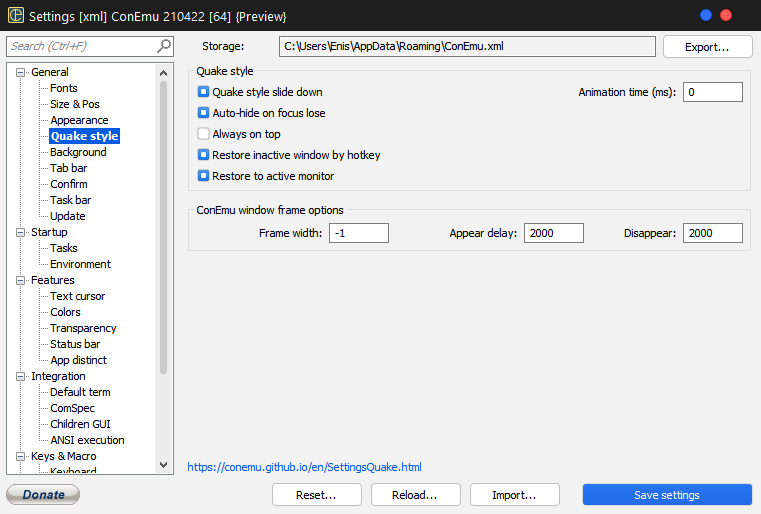The height and width of the screenshot is (514, 761).
Task: Click the Save settings button
Action: click(667, 495)
